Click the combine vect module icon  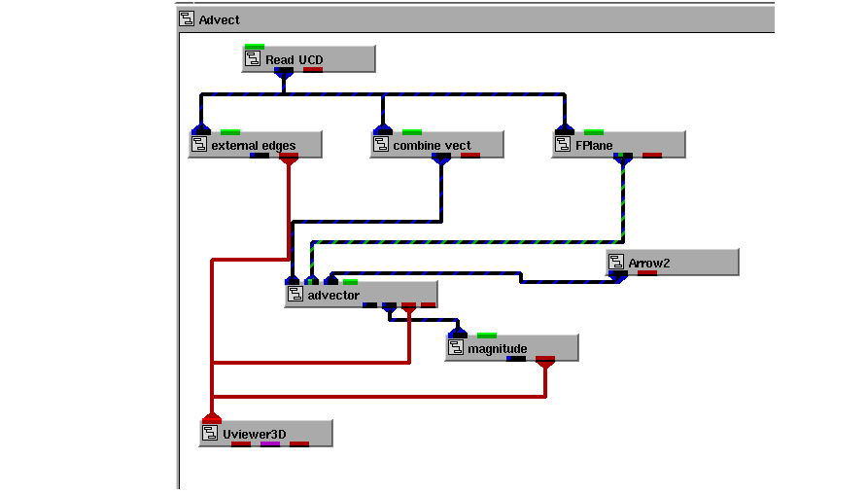(381, 145)
